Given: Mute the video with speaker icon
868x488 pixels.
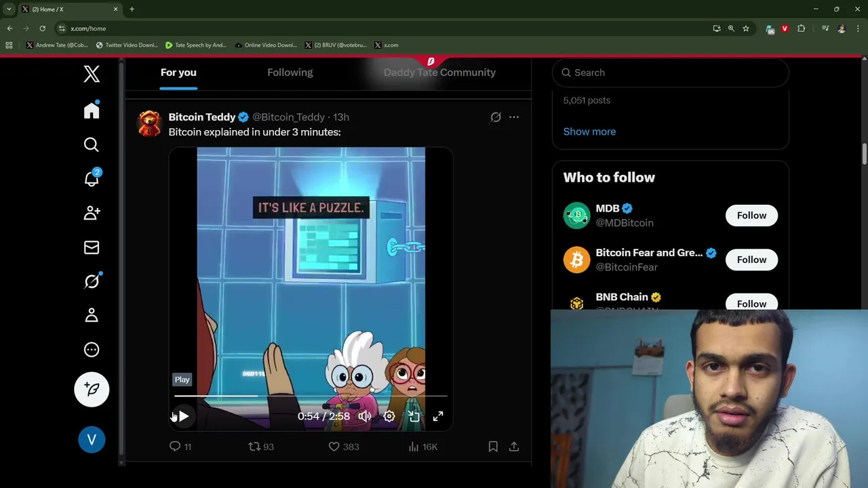Looking at the screenshot, I should (x=365, y=416).
